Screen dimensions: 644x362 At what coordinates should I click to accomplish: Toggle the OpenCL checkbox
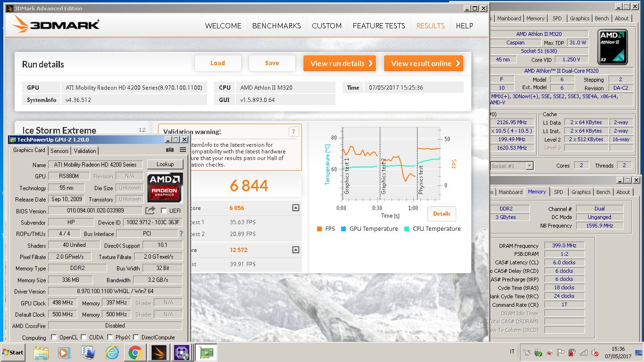click(x=54, y=337)
